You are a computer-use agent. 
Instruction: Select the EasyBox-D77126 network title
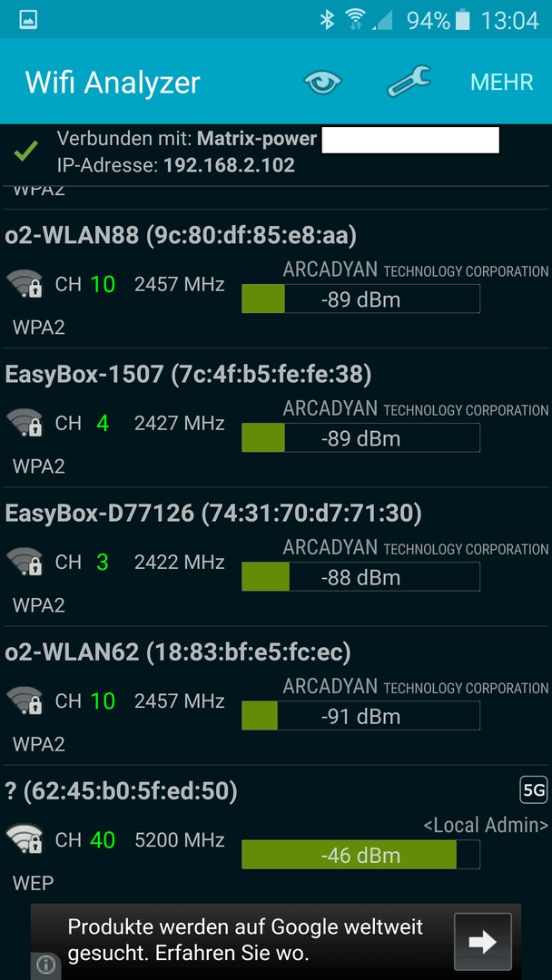point(213,513)
